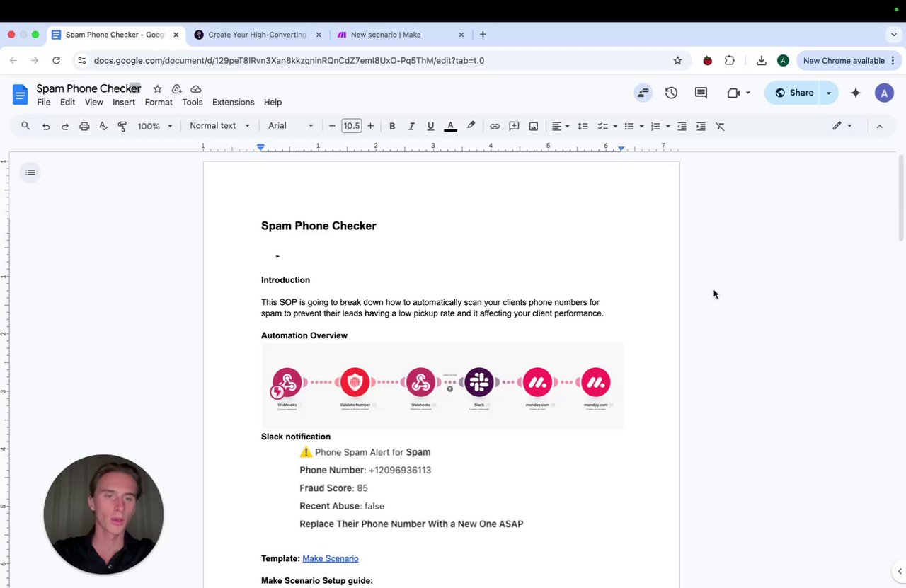Open the Arial font dropdown

[291, 126]
